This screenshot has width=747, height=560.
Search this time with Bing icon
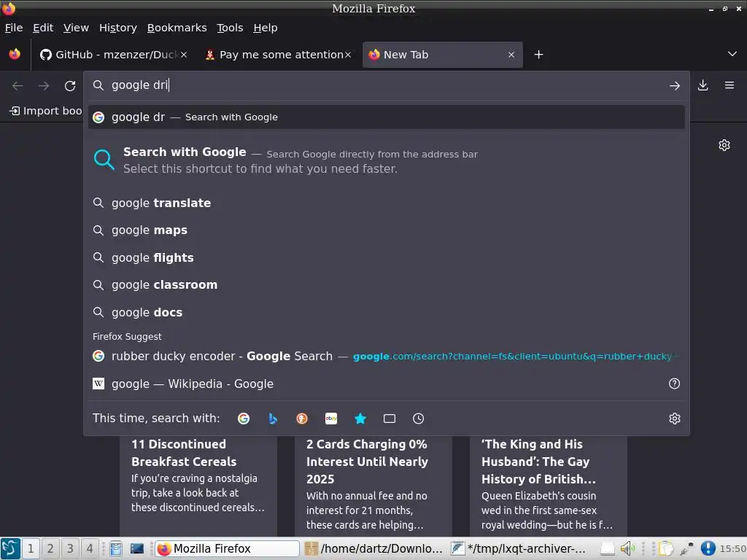[273, 419]
